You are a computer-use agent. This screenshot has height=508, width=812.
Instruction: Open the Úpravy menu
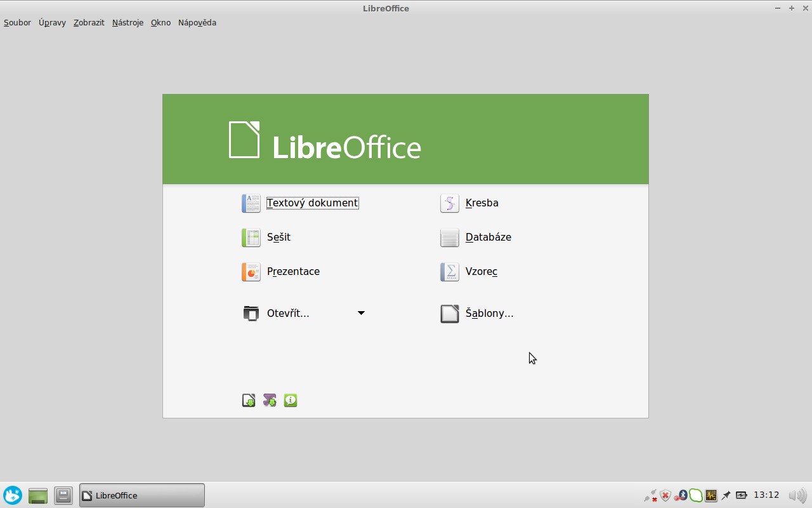click(52, 22)
